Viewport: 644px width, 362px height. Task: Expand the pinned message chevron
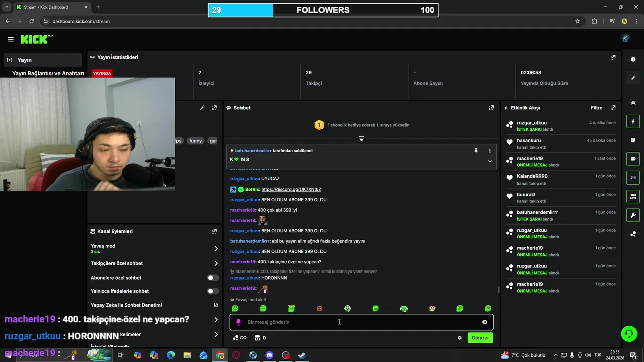(490, 161)
